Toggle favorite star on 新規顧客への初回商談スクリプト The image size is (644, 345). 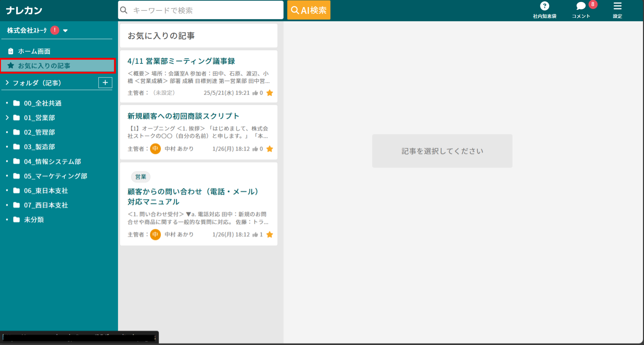(269, 148)
